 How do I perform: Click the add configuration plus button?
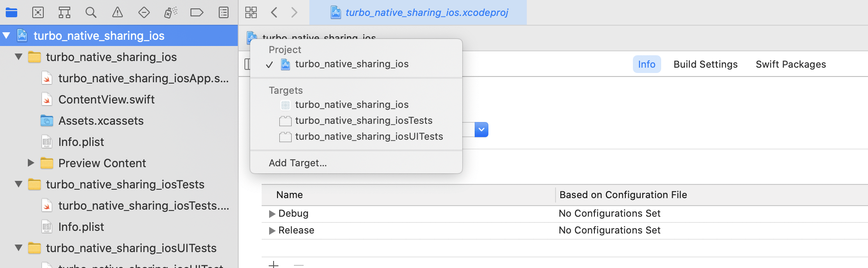tap(274, 265)
